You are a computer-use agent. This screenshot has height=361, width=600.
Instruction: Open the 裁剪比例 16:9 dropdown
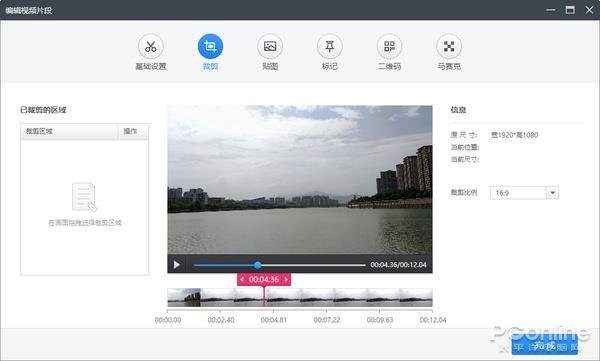(524, 193)
